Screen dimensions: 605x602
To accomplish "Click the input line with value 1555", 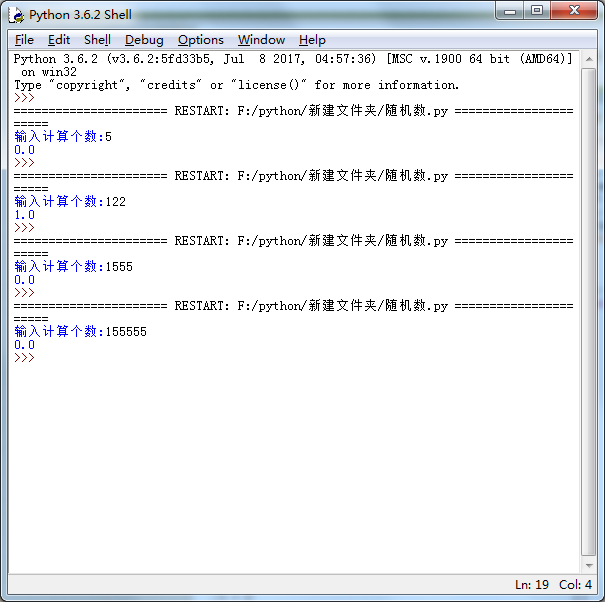I will click(x=73, y=267).
